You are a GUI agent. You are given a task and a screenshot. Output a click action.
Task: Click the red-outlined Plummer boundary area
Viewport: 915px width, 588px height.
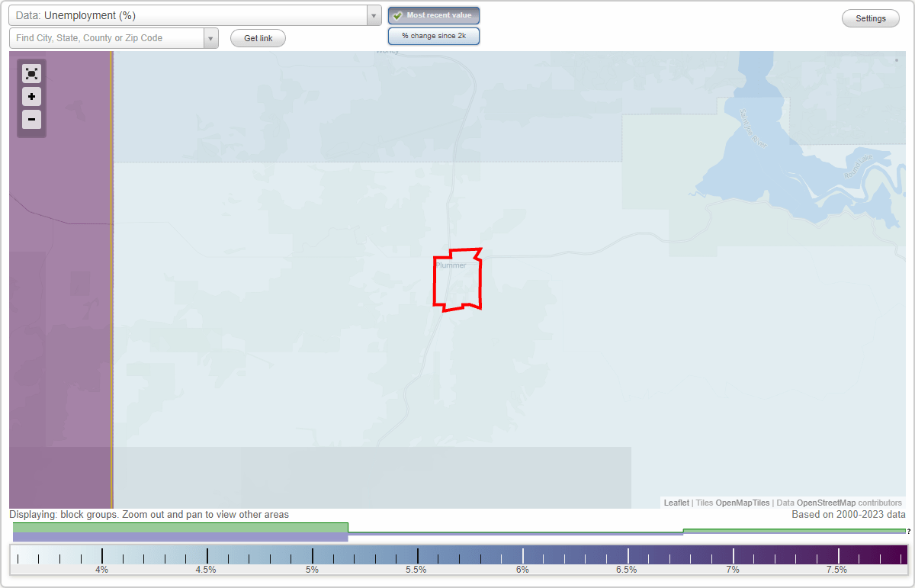coord(457,280)
